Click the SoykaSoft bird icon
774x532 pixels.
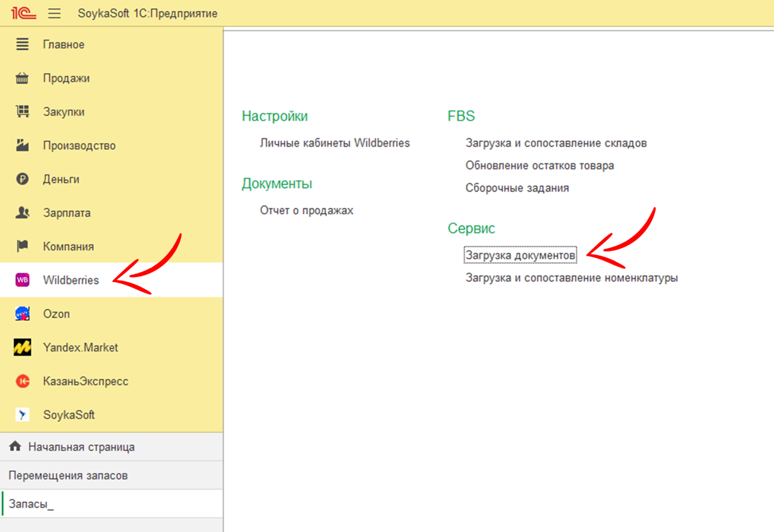pos(22,415)
